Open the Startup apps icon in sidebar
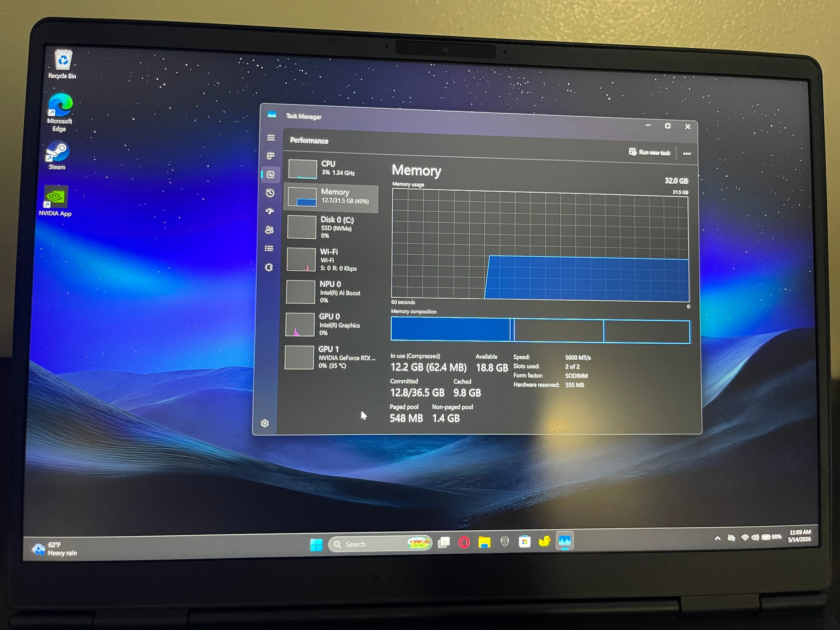840x630 pixels. coord(269,212)
